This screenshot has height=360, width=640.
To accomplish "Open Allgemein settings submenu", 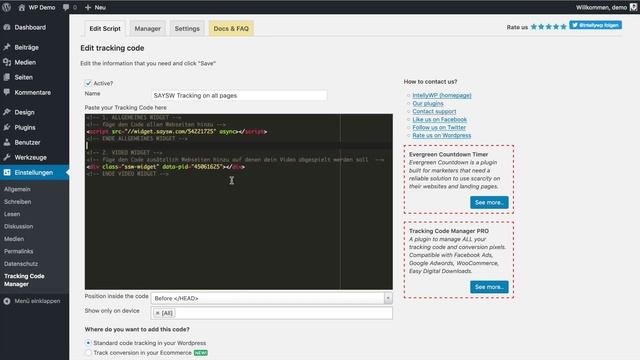I will point(17,189).
